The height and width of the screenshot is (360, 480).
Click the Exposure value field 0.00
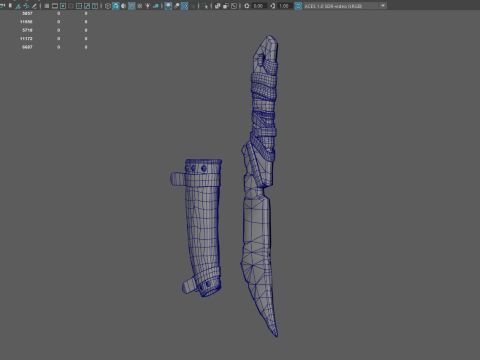click(x=259, y=6)
